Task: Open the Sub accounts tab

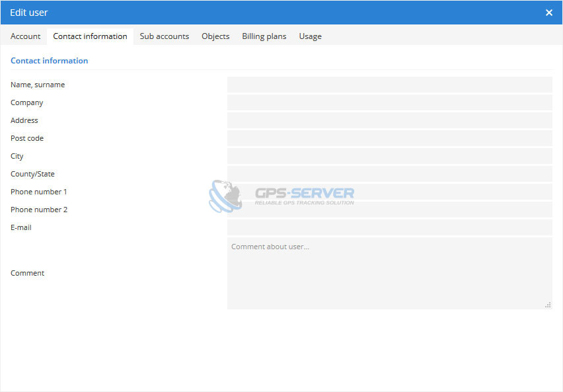Action: (165, 36)
